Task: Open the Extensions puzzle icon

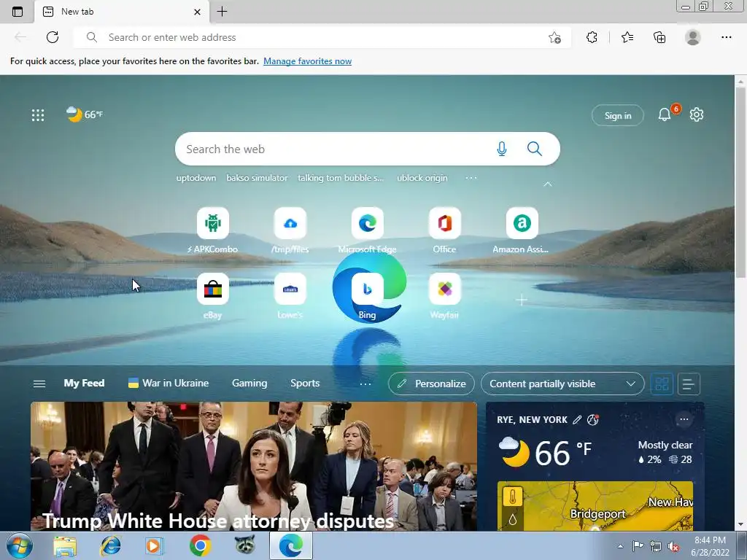Action: click(592, 37)
